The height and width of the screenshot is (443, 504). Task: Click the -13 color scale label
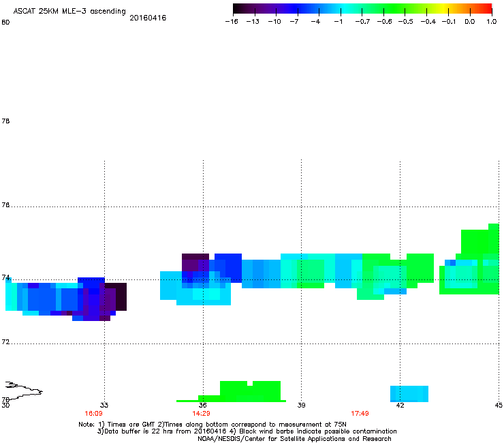pyautogui.click(x=253, y=22)
